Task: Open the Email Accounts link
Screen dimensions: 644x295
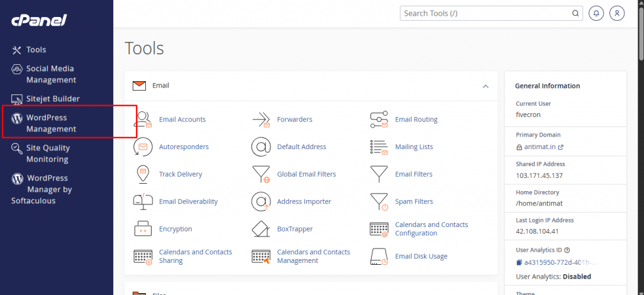Action: click(182, 120)
